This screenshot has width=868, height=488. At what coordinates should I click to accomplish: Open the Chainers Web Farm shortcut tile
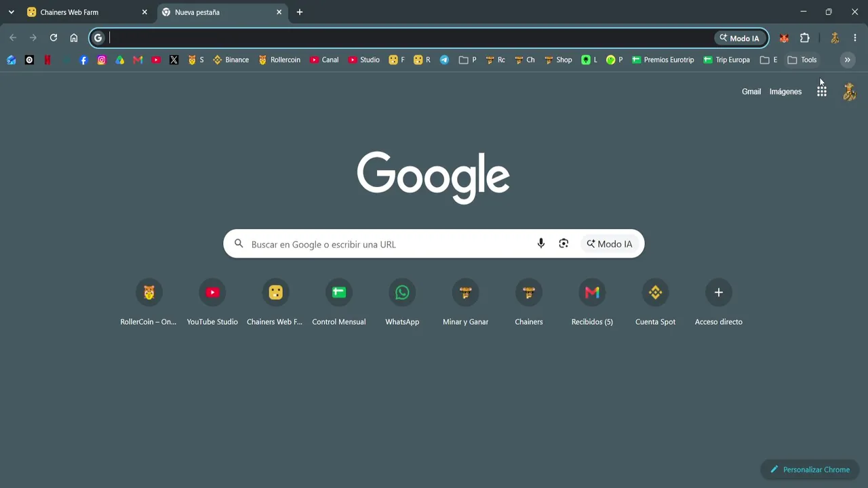(275, 302)
